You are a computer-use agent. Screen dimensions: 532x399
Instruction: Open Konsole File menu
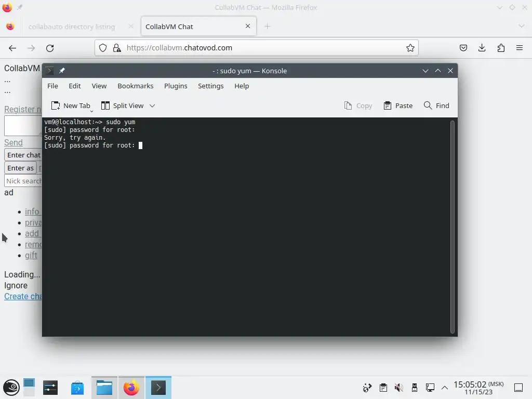click(x=52, y=86)
